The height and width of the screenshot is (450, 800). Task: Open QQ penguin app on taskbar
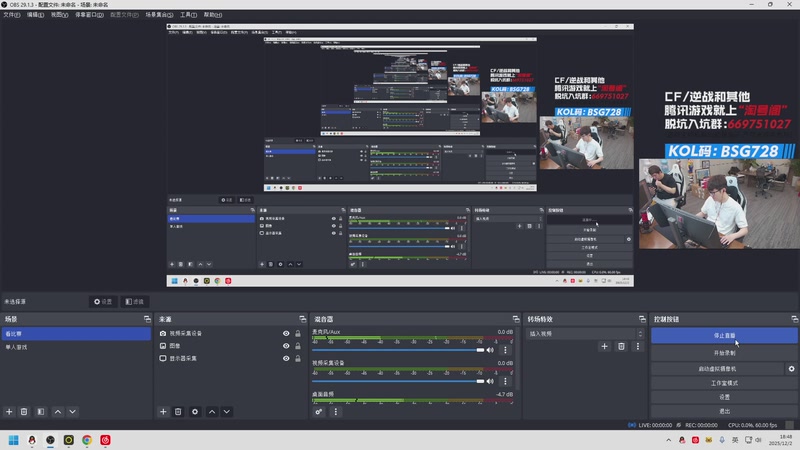(x=32, y=440)
